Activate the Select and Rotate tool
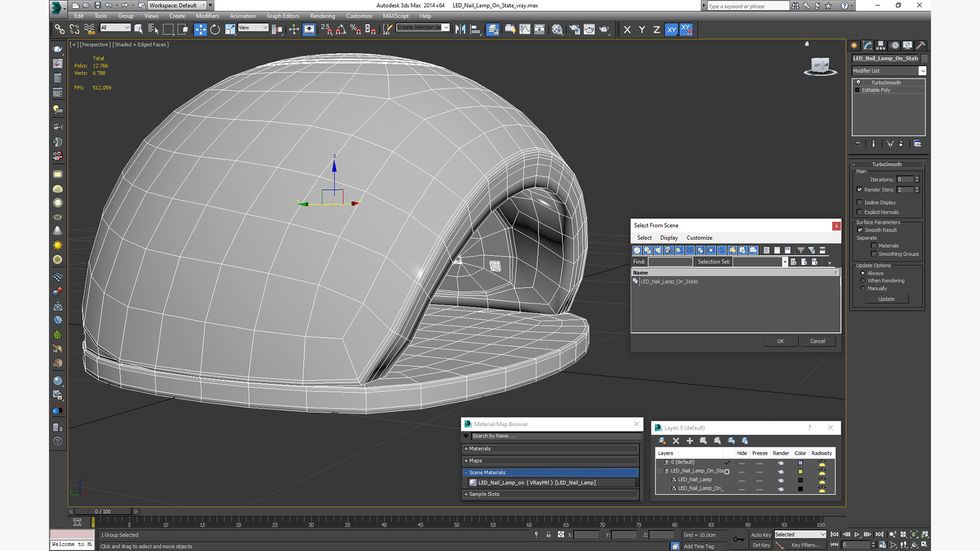 tap(215, 30)
